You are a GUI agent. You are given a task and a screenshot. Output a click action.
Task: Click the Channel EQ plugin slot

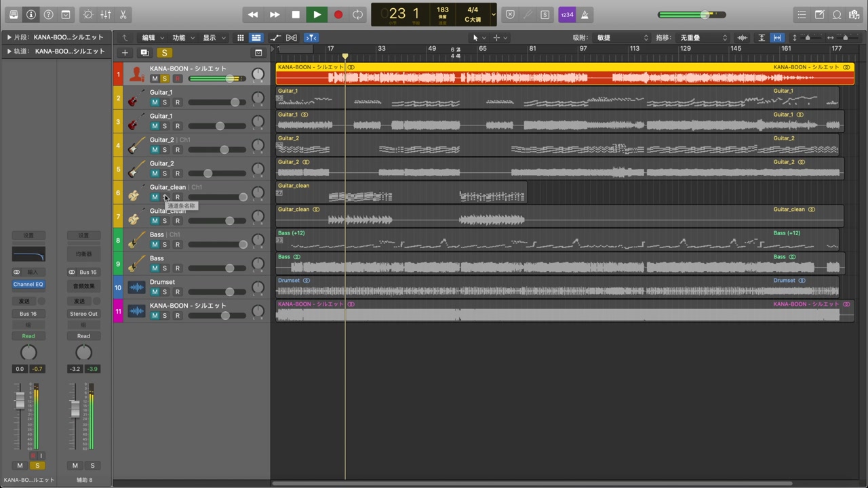(28, 285)
